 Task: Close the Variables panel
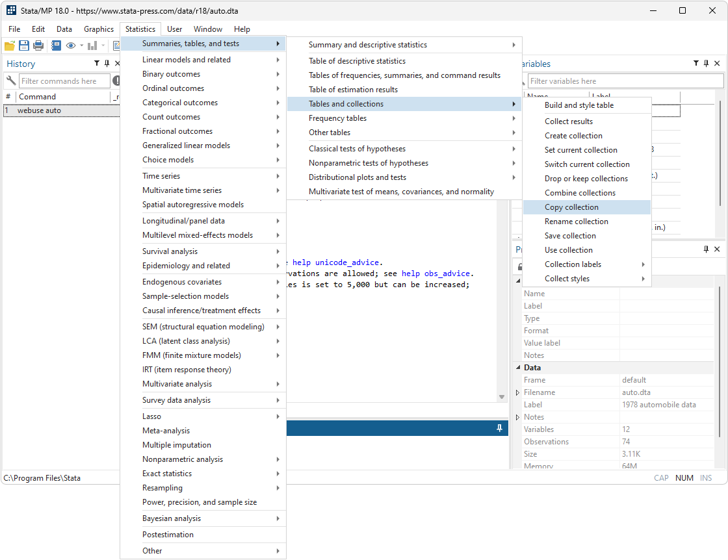tap(717, 64)
